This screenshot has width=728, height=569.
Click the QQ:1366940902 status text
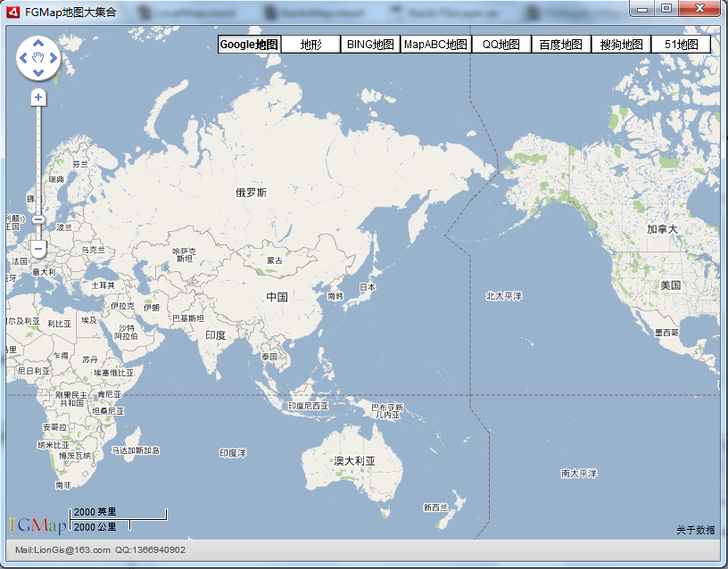151,550
